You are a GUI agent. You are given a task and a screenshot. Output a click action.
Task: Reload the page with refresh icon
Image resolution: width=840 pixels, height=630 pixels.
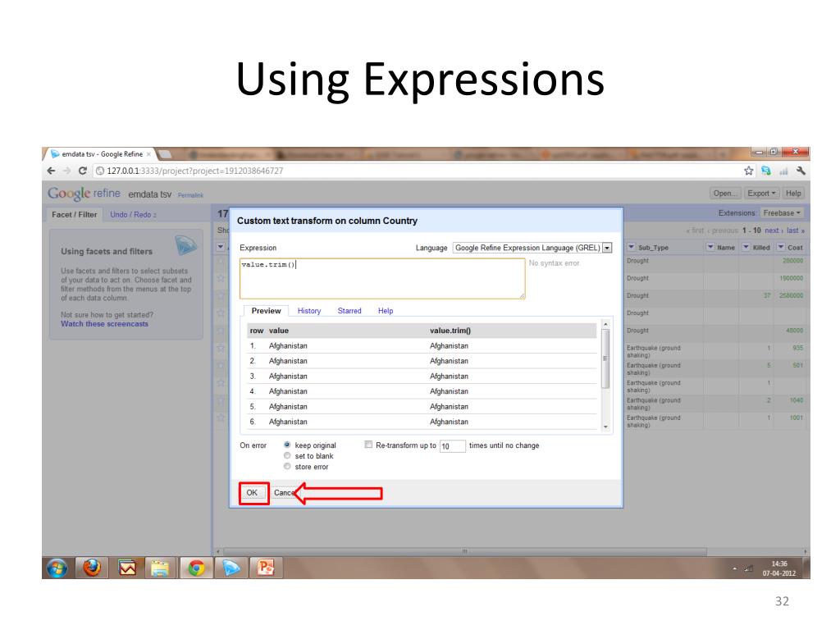click(83, 171)
